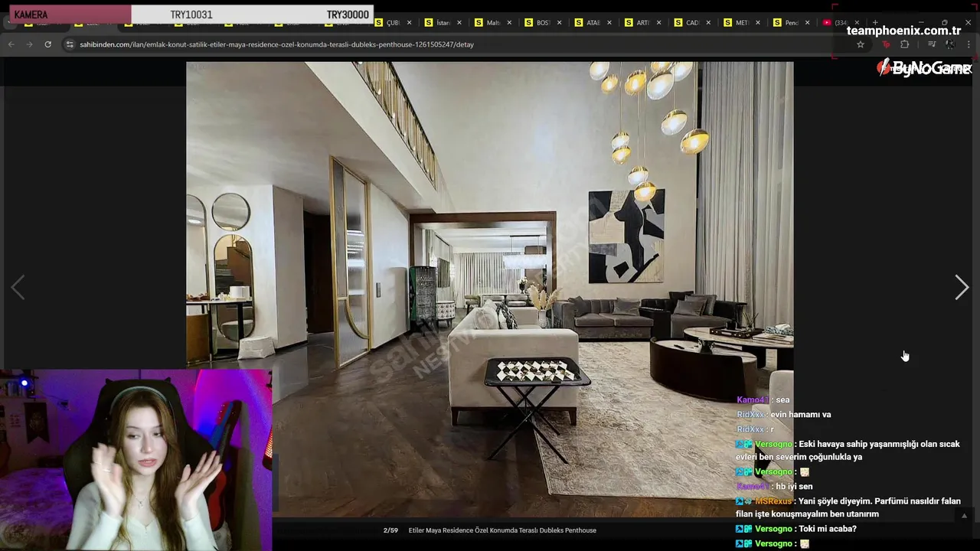This screenshot has width=980, height=551.
Task: Close the (334) YouTube tab
Action: 857,23
